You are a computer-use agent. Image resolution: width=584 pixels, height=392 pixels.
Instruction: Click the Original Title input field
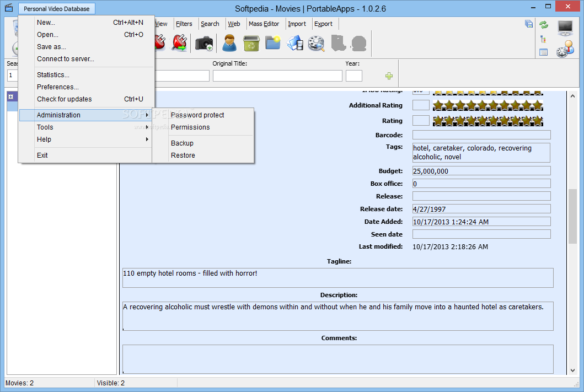(x=277, y=76)
